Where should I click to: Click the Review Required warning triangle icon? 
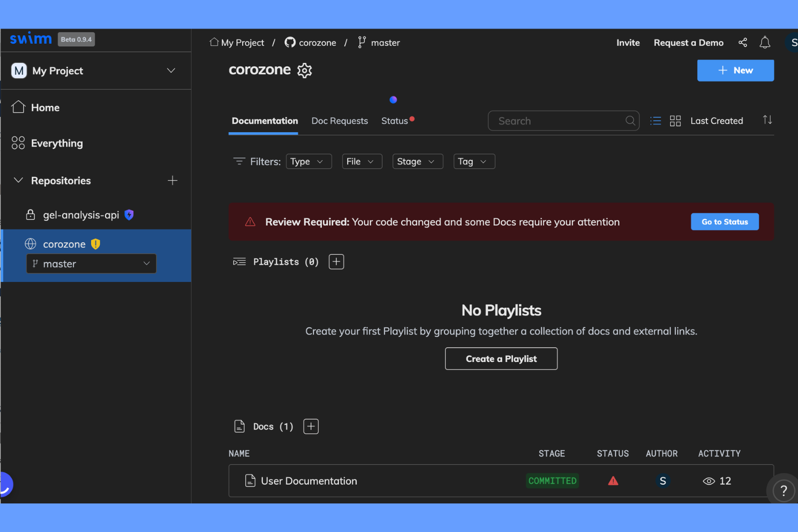click(250, 222)
